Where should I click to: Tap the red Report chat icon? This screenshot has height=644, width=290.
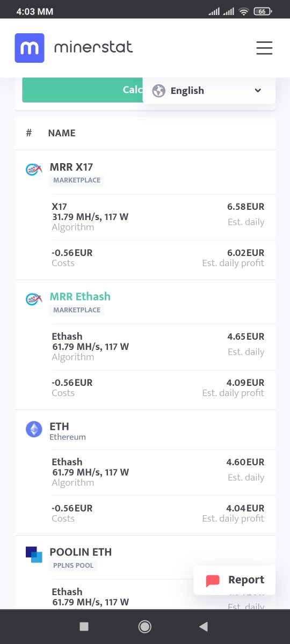coord(213,580)
